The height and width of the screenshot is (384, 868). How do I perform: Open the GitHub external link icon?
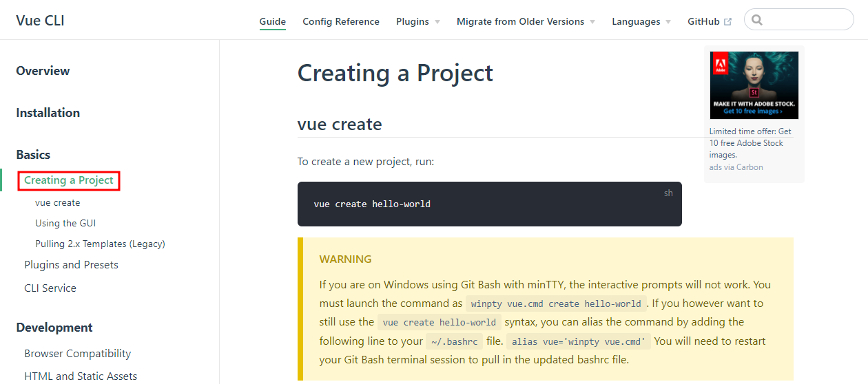coord(727,22)
